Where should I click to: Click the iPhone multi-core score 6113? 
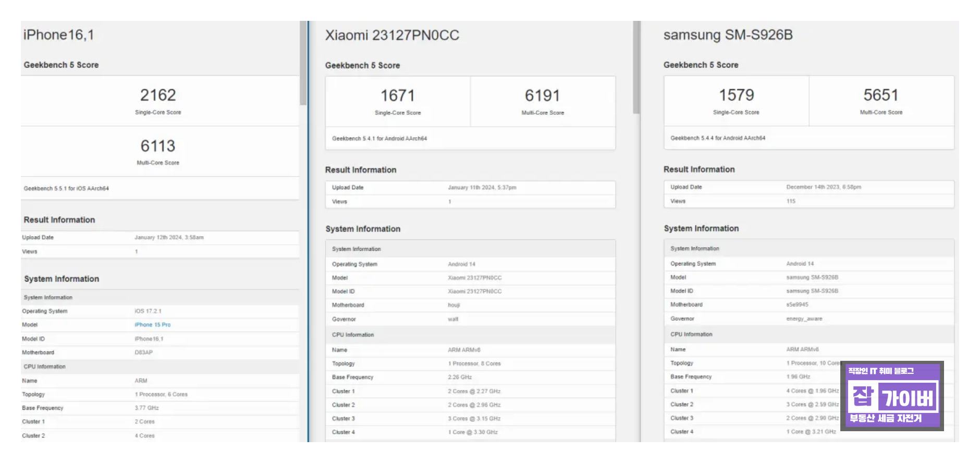coord(158,145)
